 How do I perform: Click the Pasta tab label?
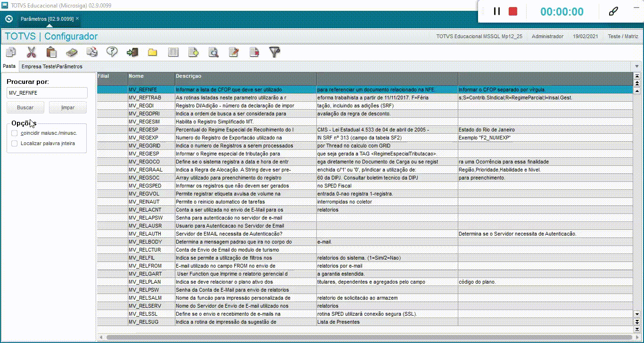point(9,66)
